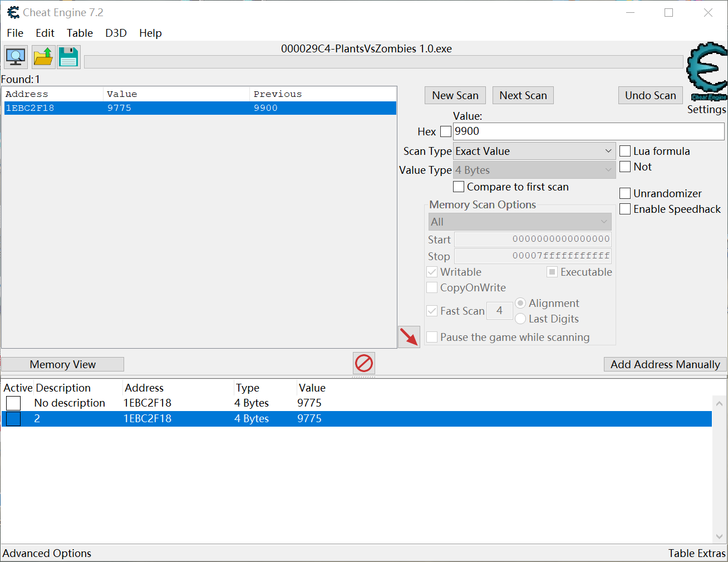Open Table Extras
This screenshot has width=728, height=562.
coord(697,553)
